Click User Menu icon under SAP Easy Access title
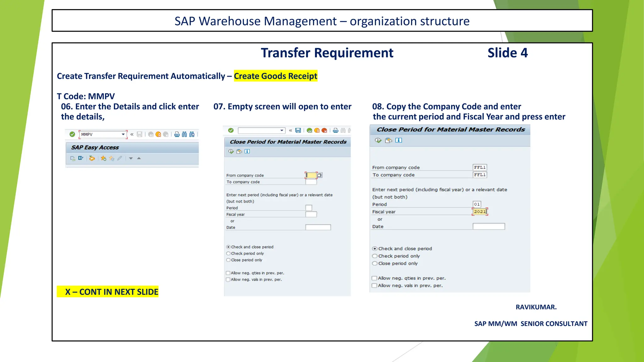Viewport: 644px width, 362px height. click(73, 158)
